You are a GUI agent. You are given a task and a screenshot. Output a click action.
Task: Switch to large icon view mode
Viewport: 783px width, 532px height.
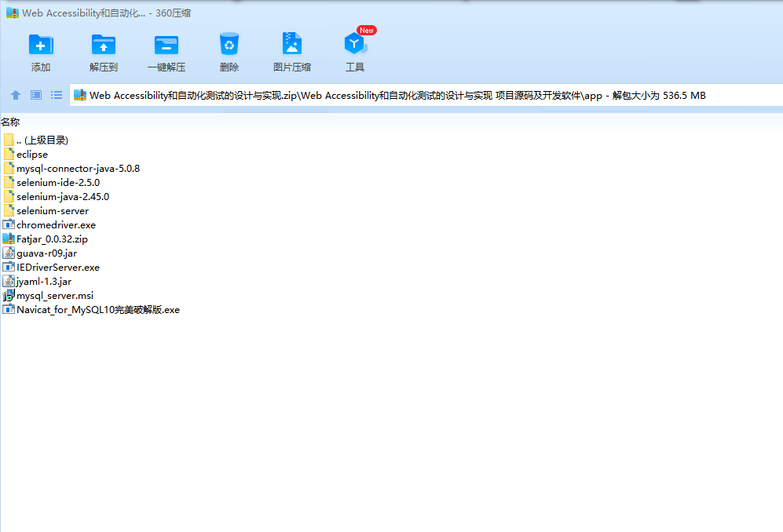[36, 95]
